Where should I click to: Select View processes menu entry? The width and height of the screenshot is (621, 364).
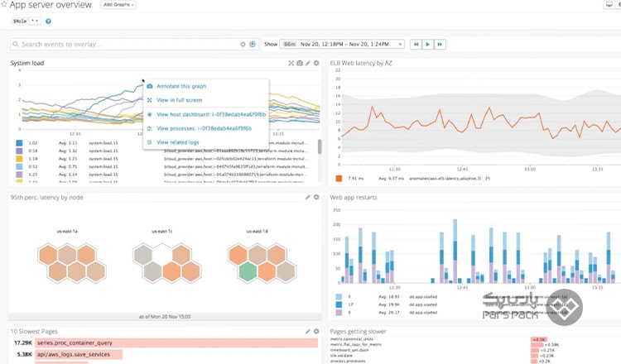point(204,128)
